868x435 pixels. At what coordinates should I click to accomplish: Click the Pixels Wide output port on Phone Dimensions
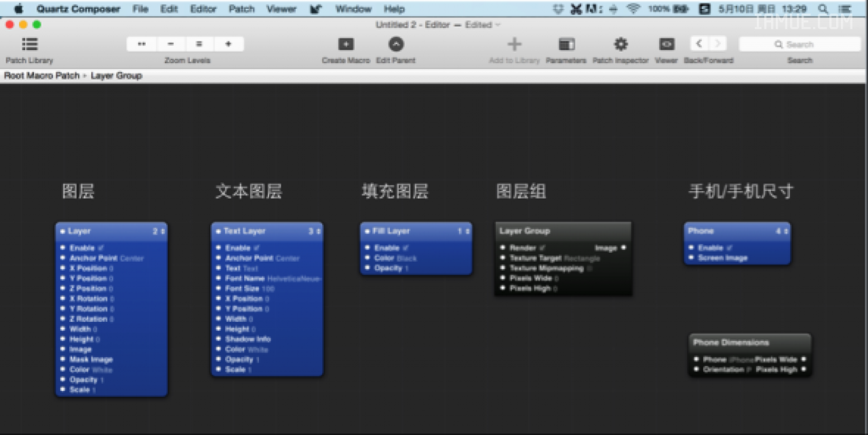(804, 360)
